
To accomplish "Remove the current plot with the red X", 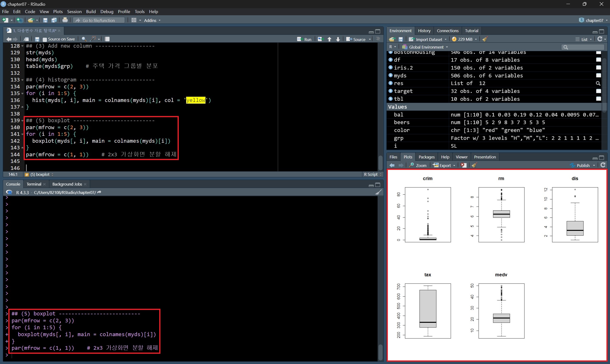I will [463, 165].
